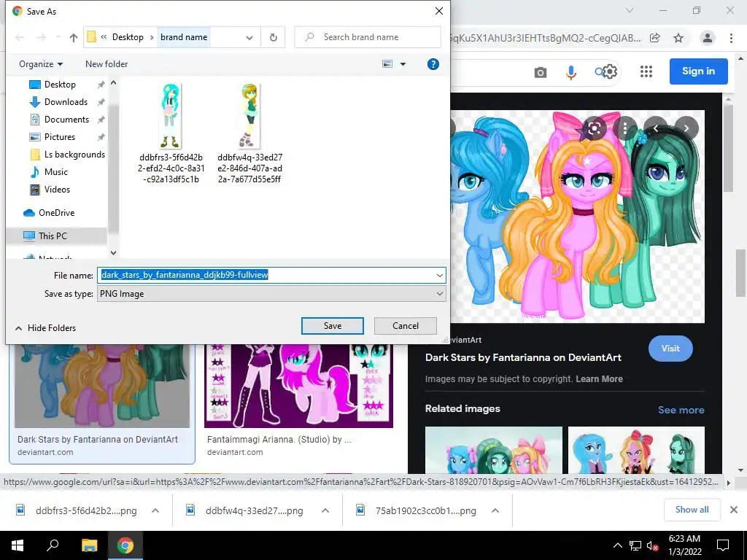This screenshot has width=747, height=560.
Task: Expand the recent locations dropdown arrow
Action: click(58, 37)
